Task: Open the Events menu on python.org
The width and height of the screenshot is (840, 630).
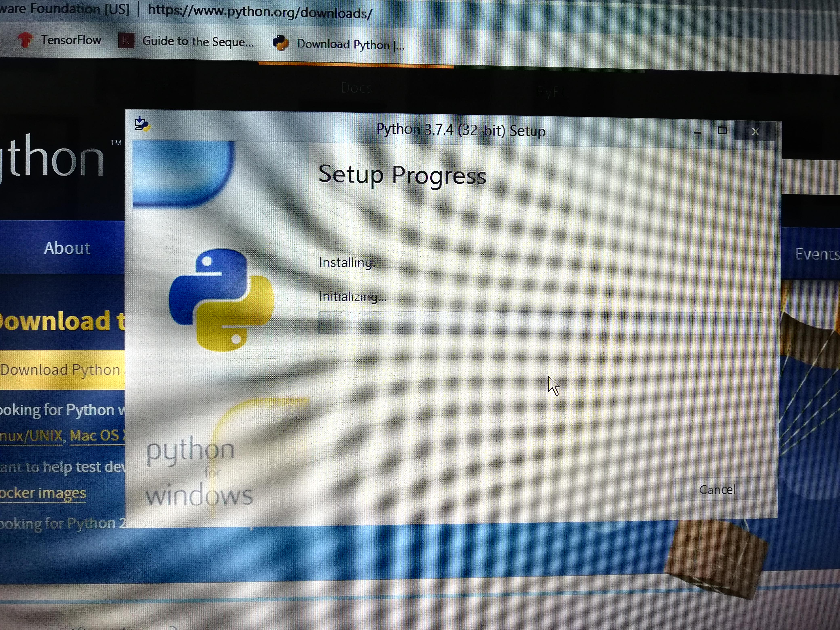Action: pyautogui.click(x=816, y=254)
